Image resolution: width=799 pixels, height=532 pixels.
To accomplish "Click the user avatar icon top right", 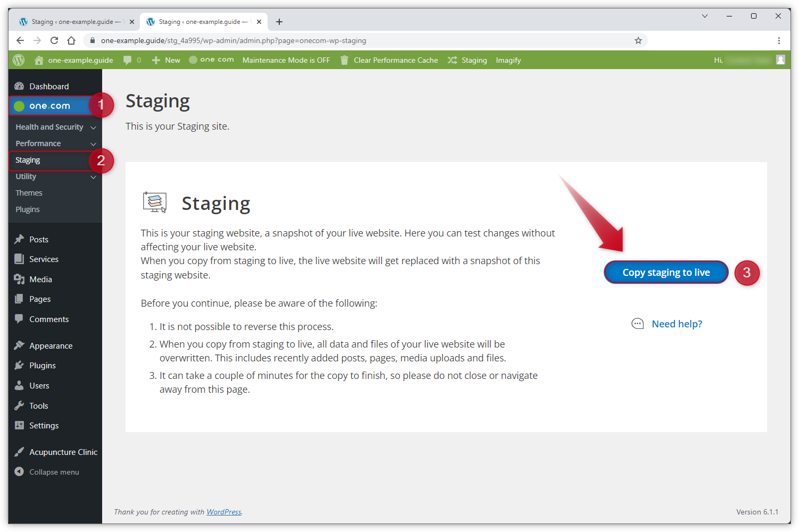I will click(780, 60).
